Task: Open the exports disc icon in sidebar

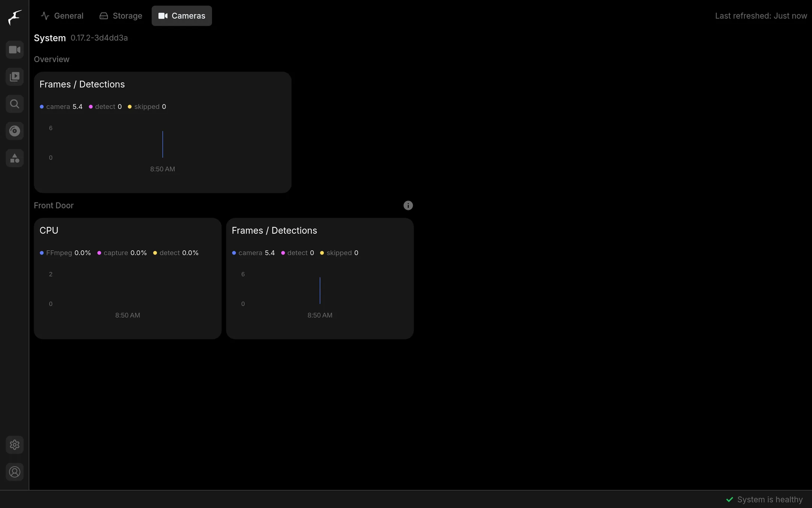Action: coord(15,131)
